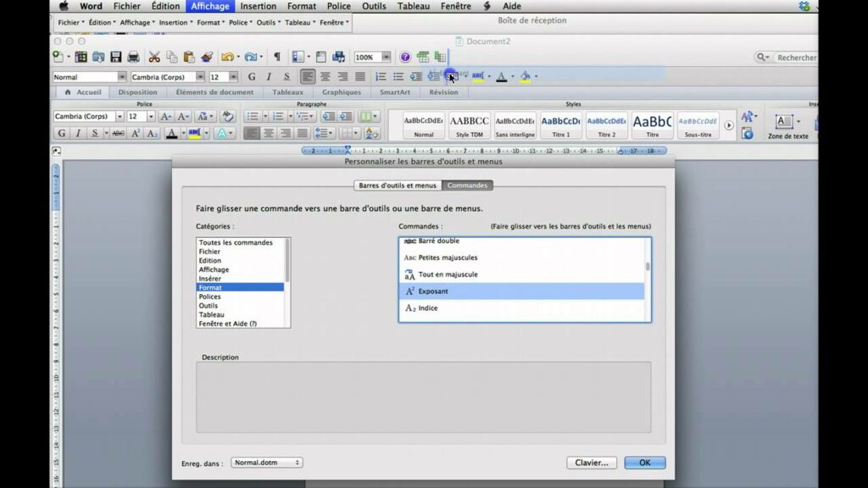
Task: Open the Normal.dotm save location dropdown
Action: tap(267, 463)
